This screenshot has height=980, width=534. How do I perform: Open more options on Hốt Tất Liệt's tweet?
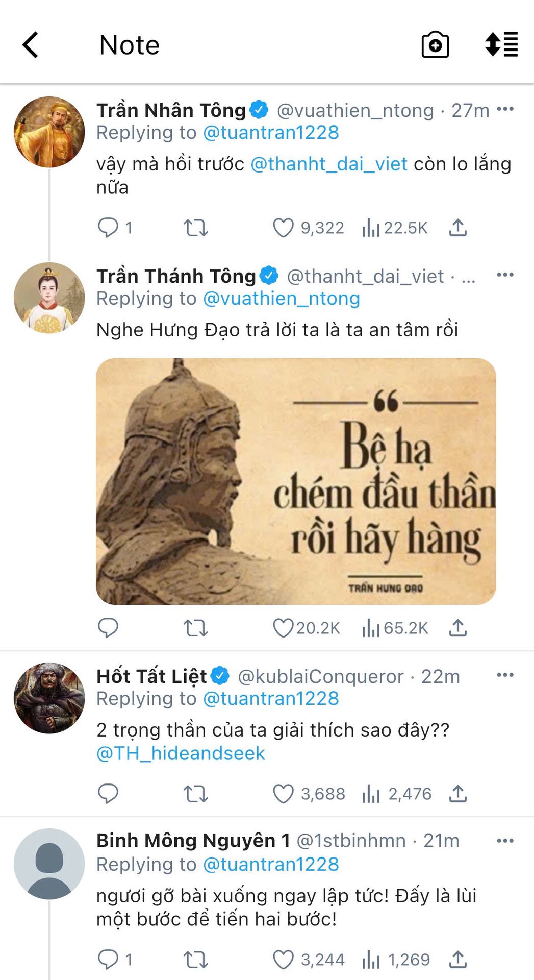click(x=505, y=675)
